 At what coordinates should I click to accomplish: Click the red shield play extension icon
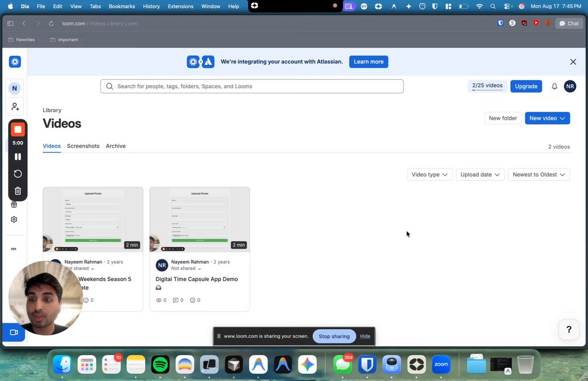point(536,23)
